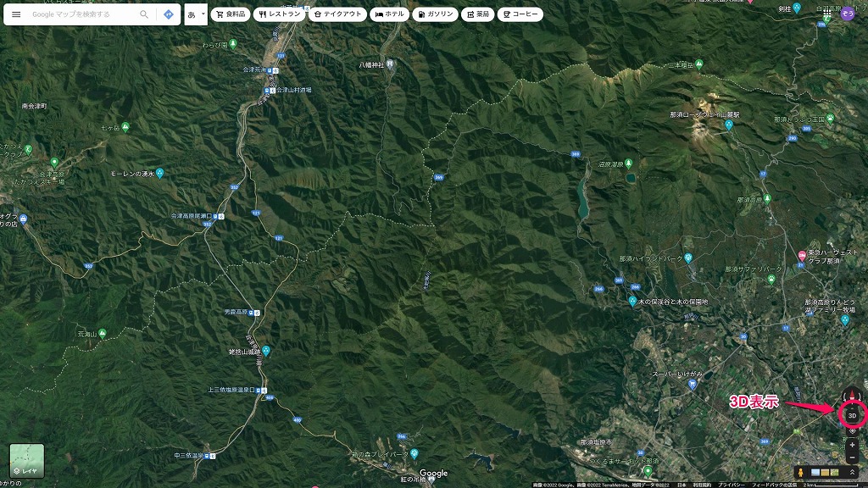Zoom in with the plus button
This screenshot has height=488, width=868.
click(852, 445)
